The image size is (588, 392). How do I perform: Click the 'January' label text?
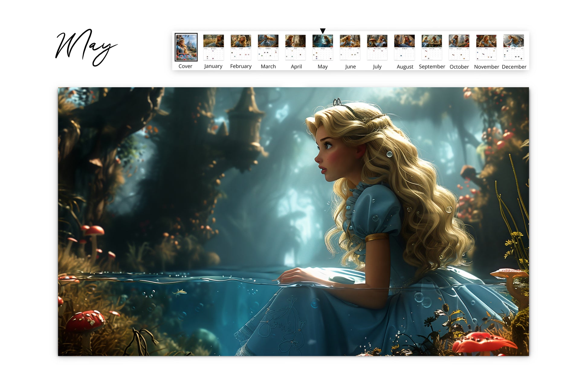pos(213,66)
